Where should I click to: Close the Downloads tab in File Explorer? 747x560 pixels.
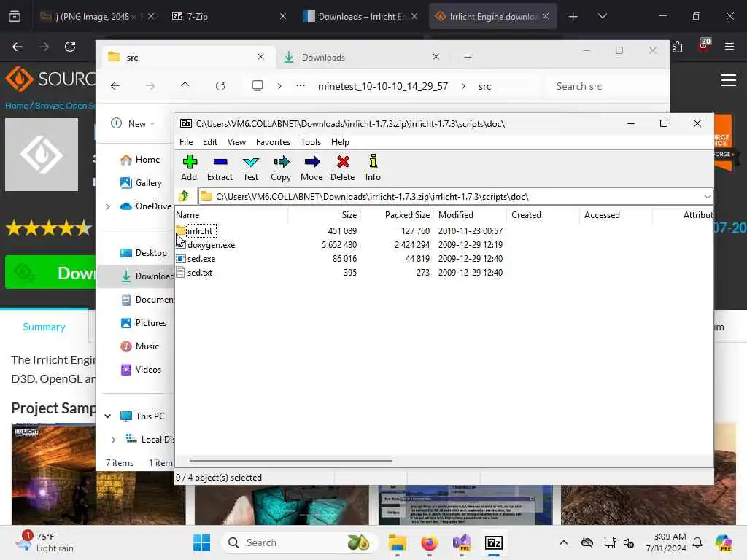coord(436,57)
